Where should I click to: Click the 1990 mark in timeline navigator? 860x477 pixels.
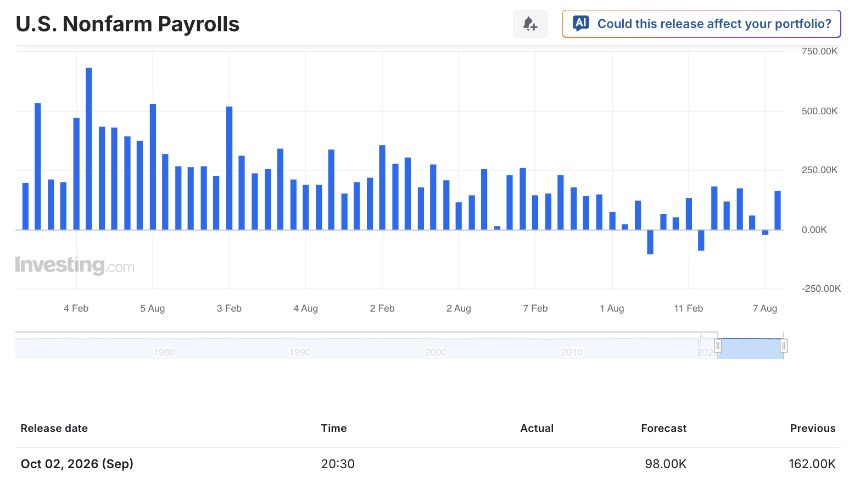point(300,353)
